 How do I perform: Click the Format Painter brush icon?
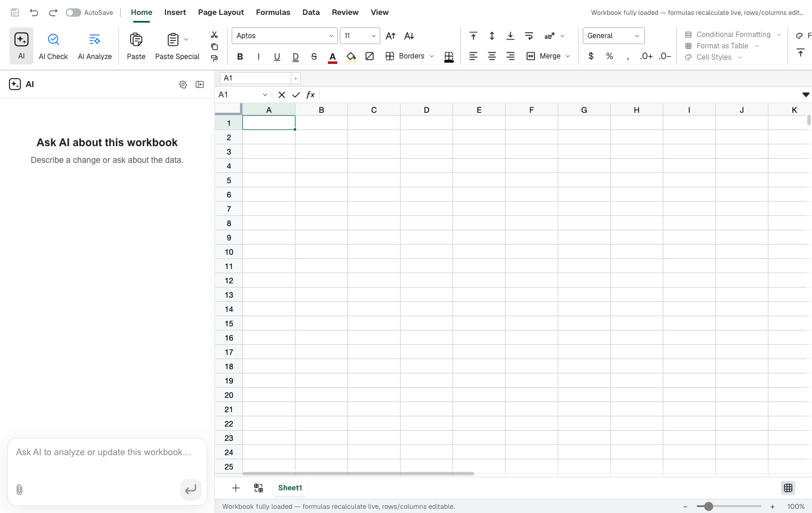214,58
